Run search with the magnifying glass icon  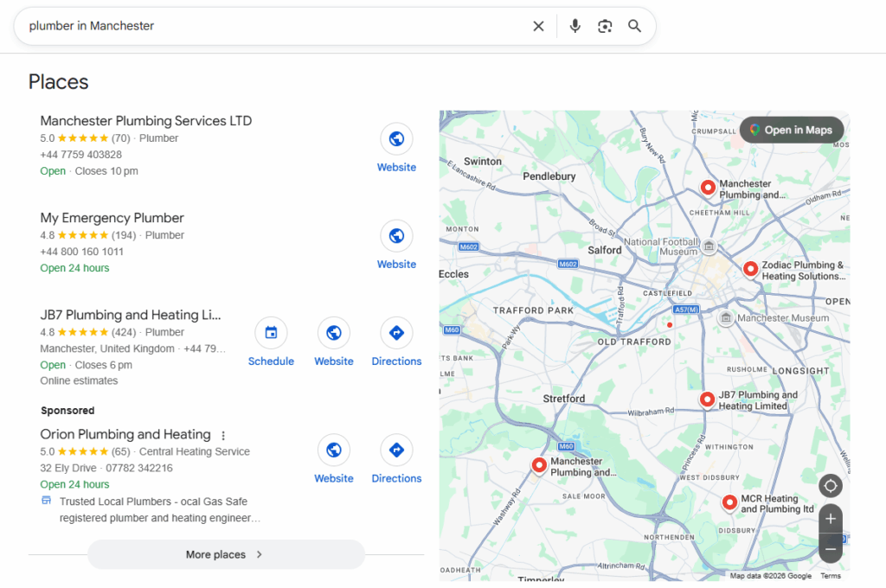pyautogui.click(x=634, y=26)
